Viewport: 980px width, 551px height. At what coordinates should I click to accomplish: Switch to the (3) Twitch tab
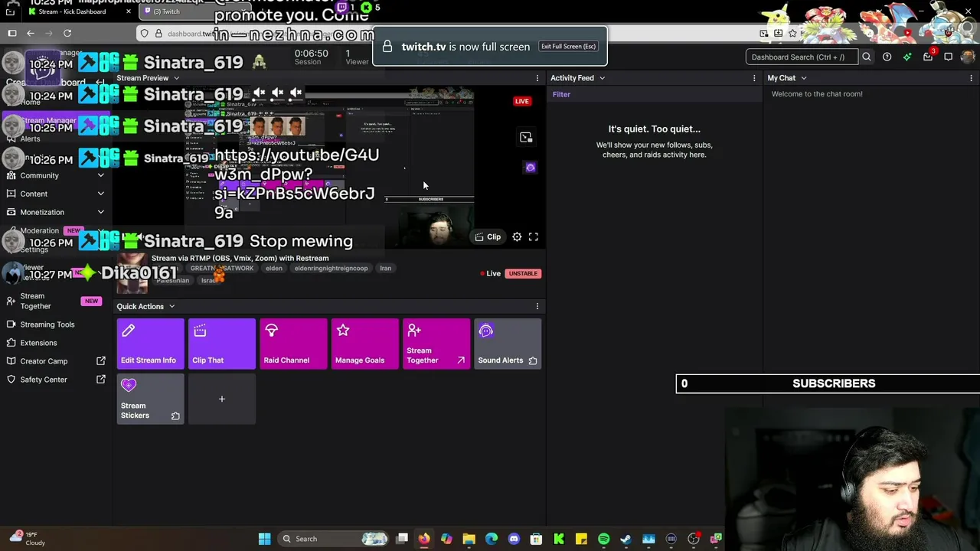point(166,11)
